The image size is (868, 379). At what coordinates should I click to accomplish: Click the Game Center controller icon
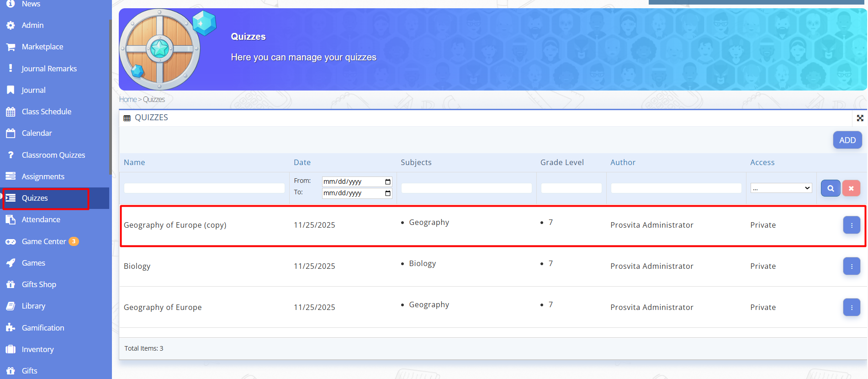[x=11, y=241]
